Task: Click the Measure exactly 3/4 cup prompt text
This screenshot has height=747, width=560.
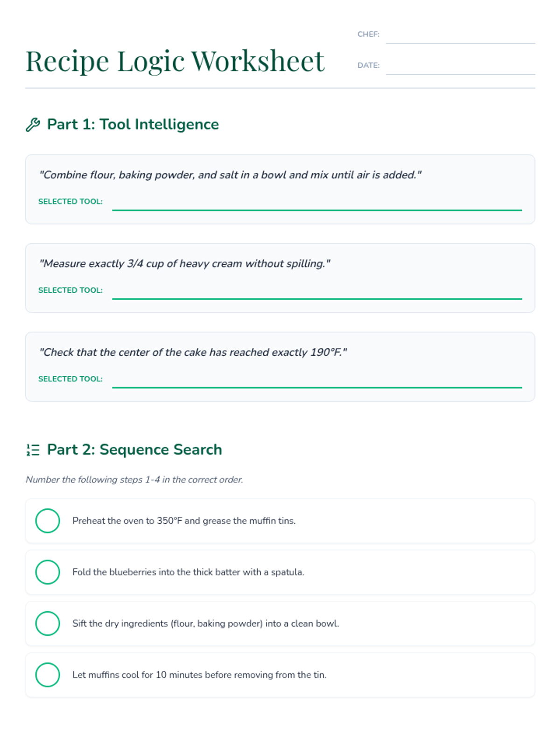Action: [x=185, y=264]
